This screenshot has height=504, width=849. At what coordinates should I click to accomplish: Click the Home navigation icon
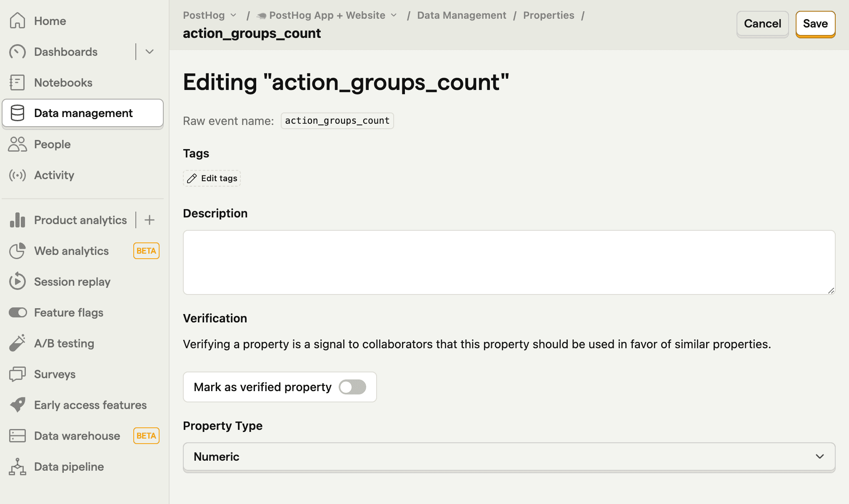tap(17, 20)
